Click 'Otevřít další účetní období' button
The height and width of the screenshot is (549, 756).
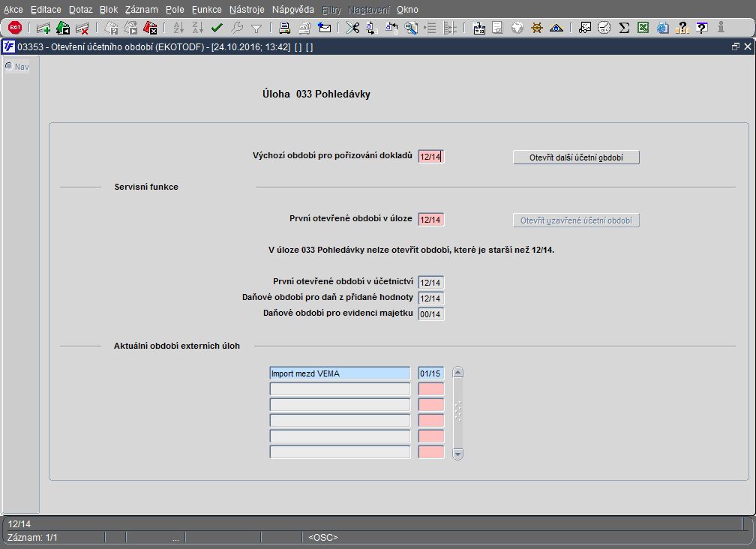tap(576, 157)
